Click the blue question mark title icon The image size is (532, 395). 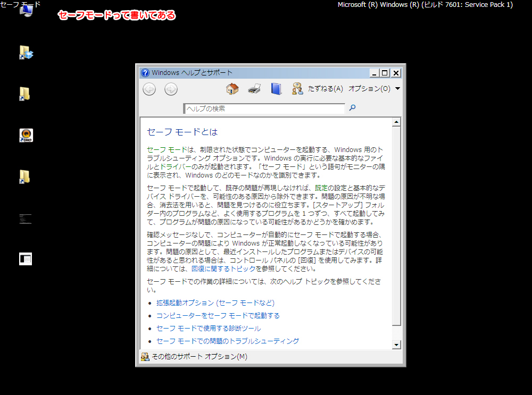pyautogui.click(x=145, y=73)
